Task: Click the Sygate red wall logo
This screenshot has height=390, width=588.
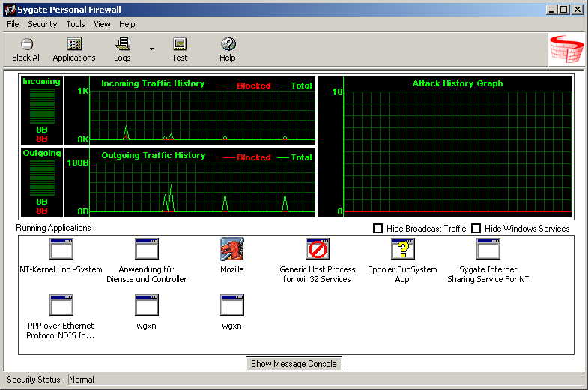Action: tap(566, 49)
